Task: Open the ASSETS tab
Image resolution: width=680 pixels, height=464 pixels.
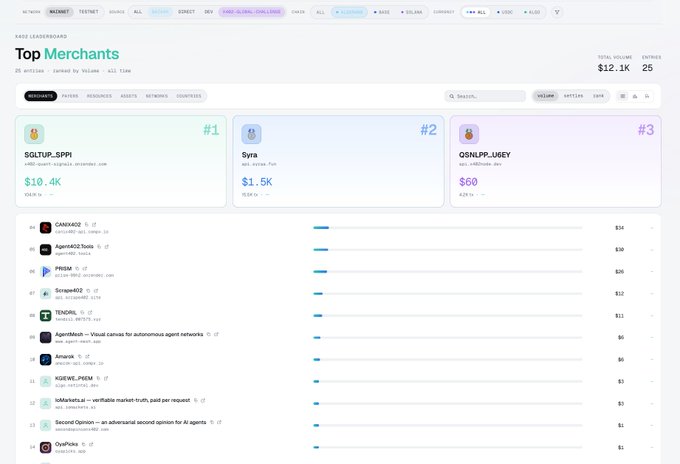Action: (x=129, y=96)
